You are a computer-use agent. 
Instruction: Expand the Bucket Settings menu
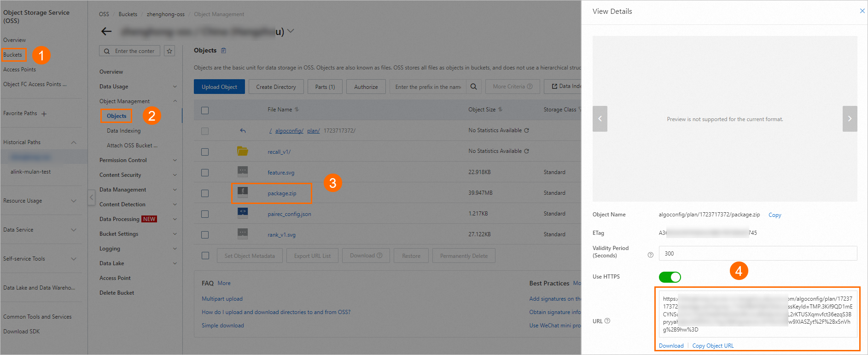point(175,234)
